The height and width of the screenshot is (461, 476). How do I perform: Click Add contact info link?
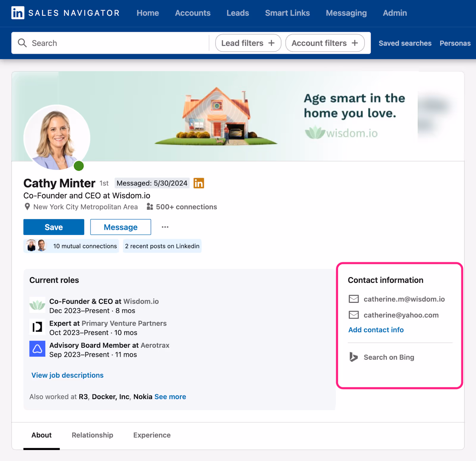[376, 330]
